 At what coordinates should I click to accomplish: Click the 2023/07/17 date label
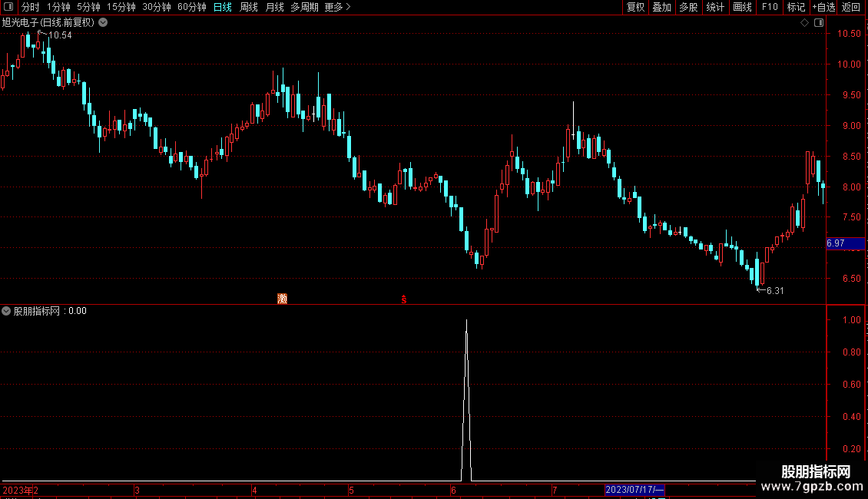coord(634,490)
